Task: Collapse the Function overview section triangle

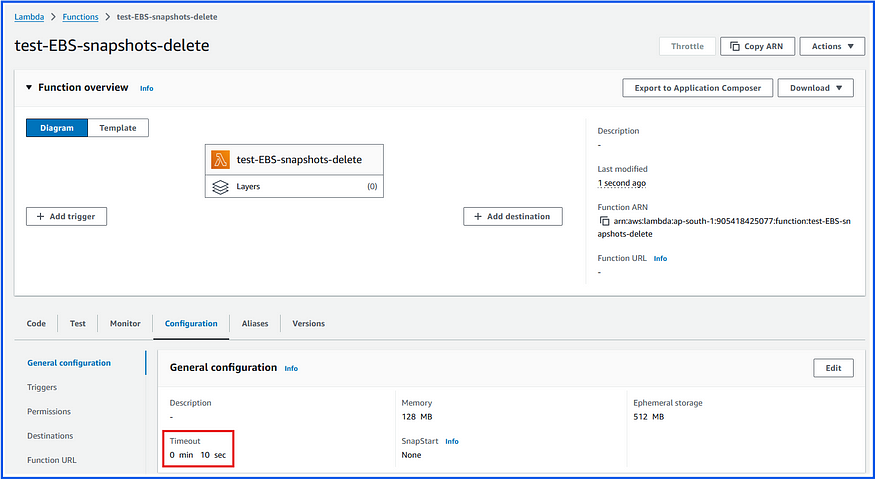Action: (29, 88)
